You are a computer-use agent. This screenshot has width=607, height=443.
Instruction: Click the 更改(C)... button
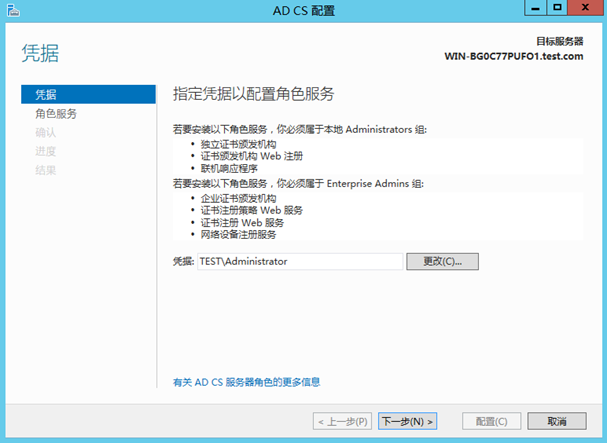pyautogui.click(x=442, y=261)
